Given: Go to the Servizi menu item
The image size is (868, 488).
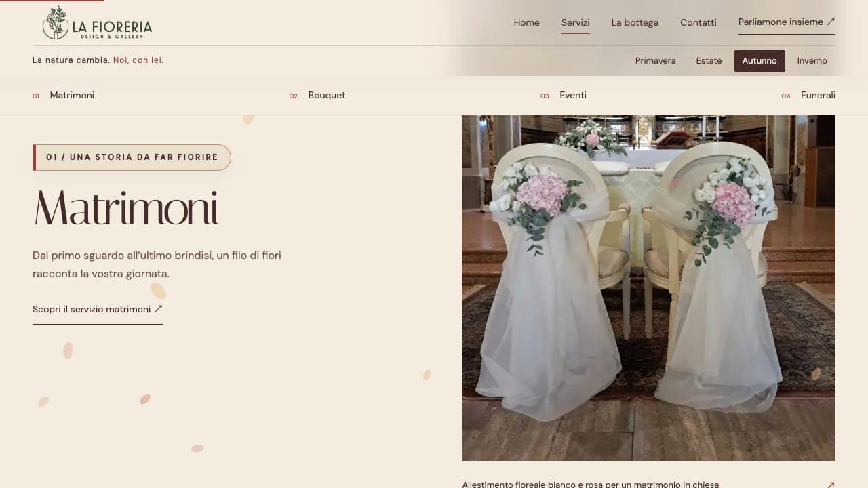Looking at the screenshot, I should pos(575,22).
